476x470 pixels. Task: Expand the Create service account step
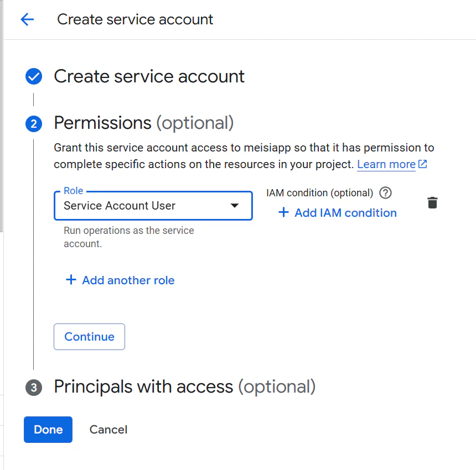[x=149, y=76]
